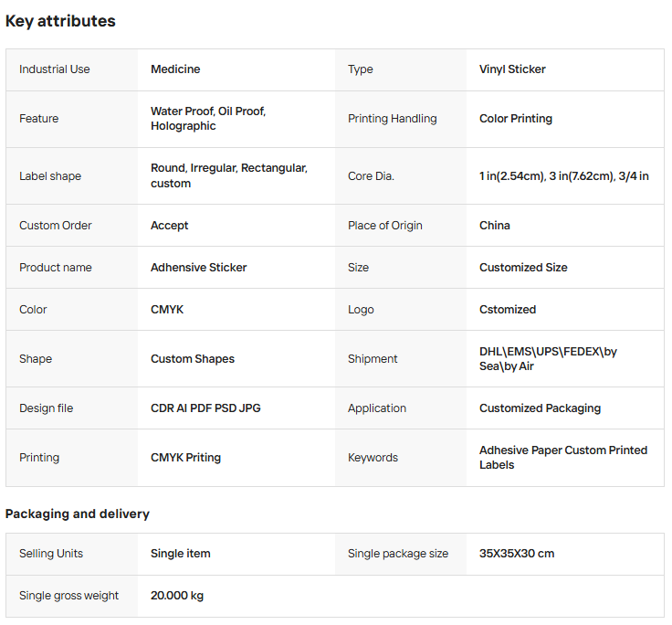
Task: Select the Water Proof, Oil Proof feature text
Action: (x=208, y=111)
